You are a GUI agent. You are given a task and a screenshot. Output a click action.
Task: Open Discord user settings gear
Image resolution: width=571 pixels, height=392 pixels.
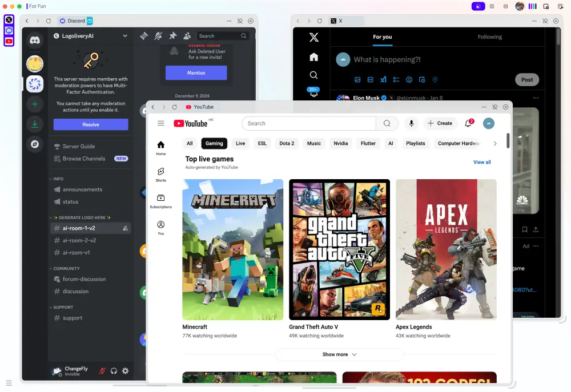point(125,371)
